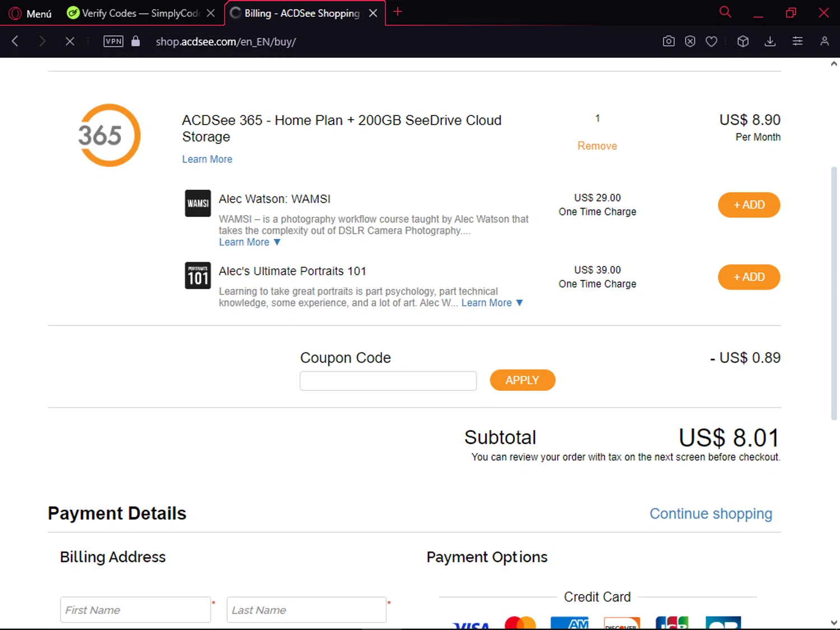The height and width of the screenshot is (630, 840).
Task: Add Alec Watson WAMSI to the order
Action: tap(749, 205)
